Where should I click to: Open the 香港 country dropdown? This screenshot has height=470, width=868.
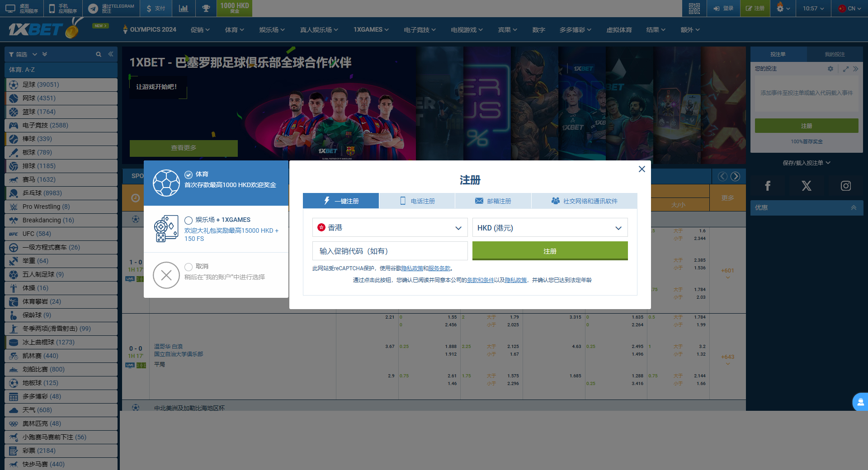click(x=390, y=228)
